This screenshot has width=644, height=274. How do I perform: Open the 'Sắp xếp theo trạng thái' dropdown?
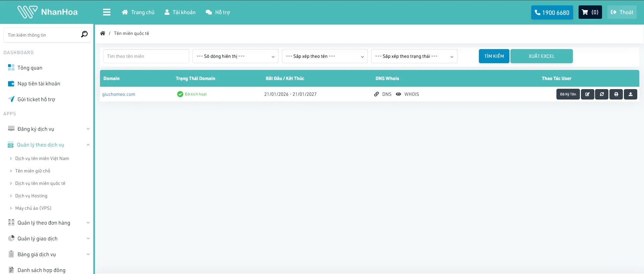click(414, 56)
